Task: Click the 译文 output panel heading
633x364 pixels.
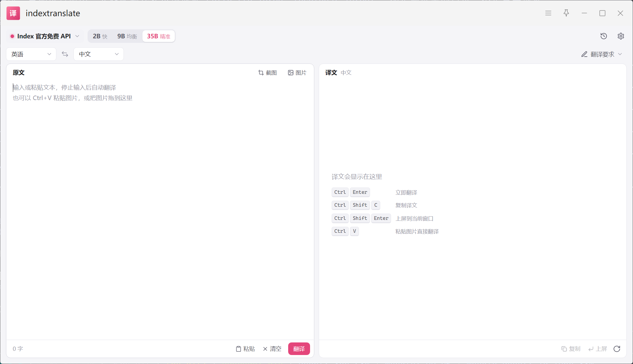Action: 331,73
